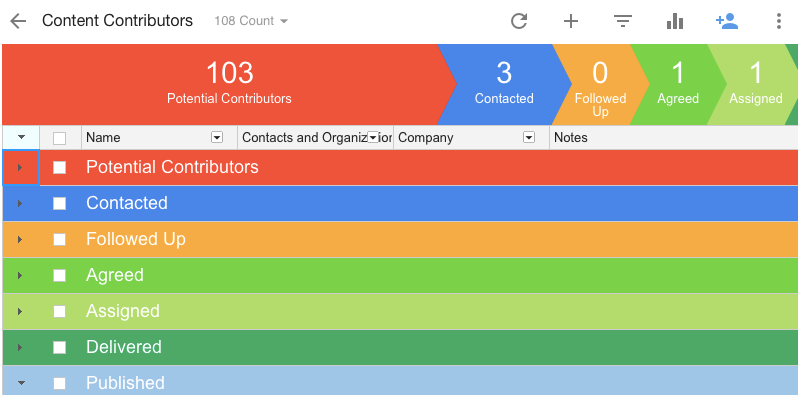Click the add person share icon
The width and height of the screenshot is (798, 395).
pos(727,21)
